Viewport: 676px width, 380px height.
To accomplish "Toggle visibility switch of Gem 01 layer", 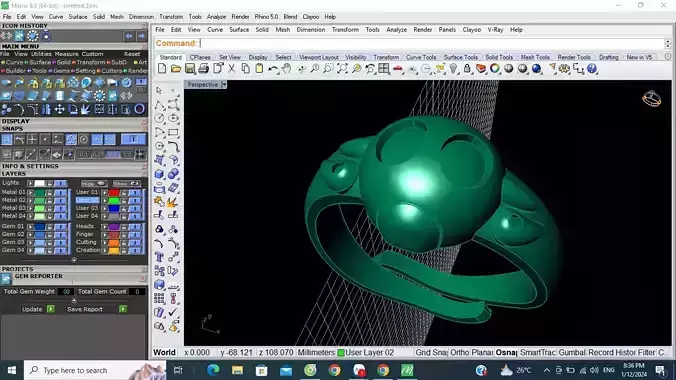I will coord(60,226).
